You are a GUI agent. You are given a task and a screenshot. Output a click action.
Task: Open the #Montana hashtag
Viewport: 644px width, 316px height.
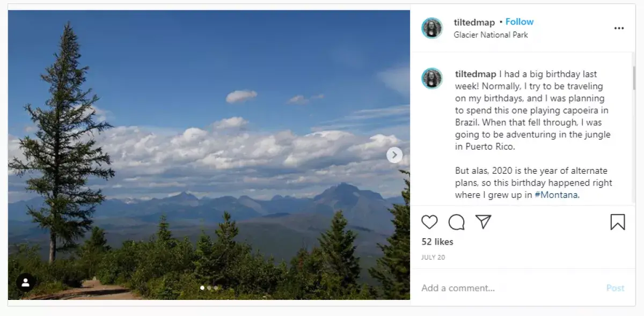pos(556,195)
